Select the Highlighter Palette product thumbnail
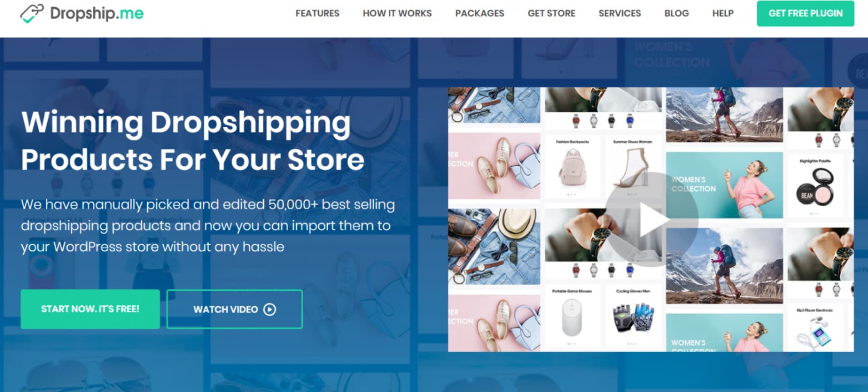 815,185
